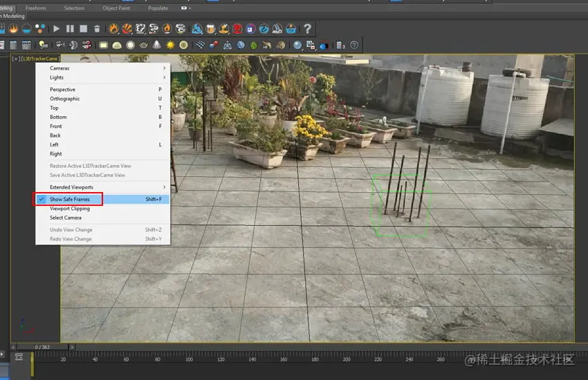Click the viewport [+] general menu label
Screen dimensions: 588x380
16,59
